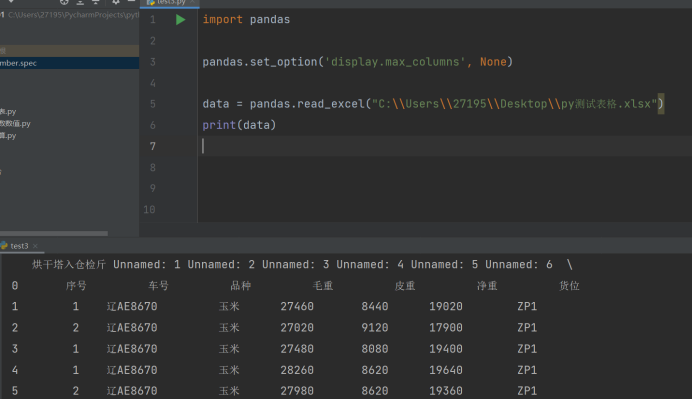This screenshot has width=692, height=400.
Task: Click the project panel horizontal scrollbar
Action: tap(54, 234)
